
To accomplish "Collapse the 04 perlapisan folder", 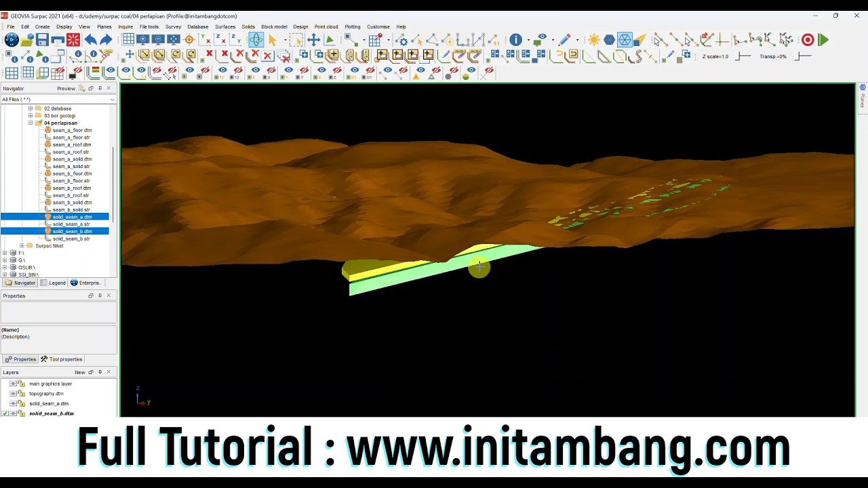I will pyautogui.click(x=31, y=123).
